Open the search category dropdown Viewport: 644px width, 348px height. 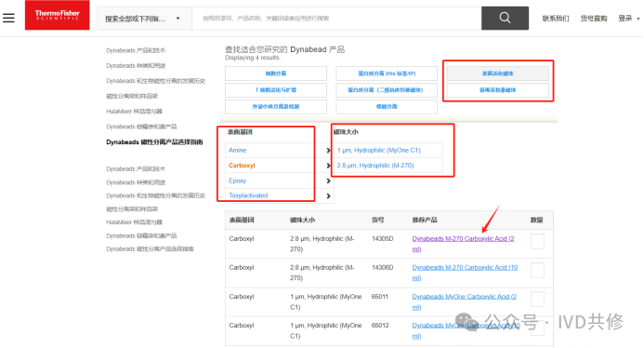[x=144, y=19]
